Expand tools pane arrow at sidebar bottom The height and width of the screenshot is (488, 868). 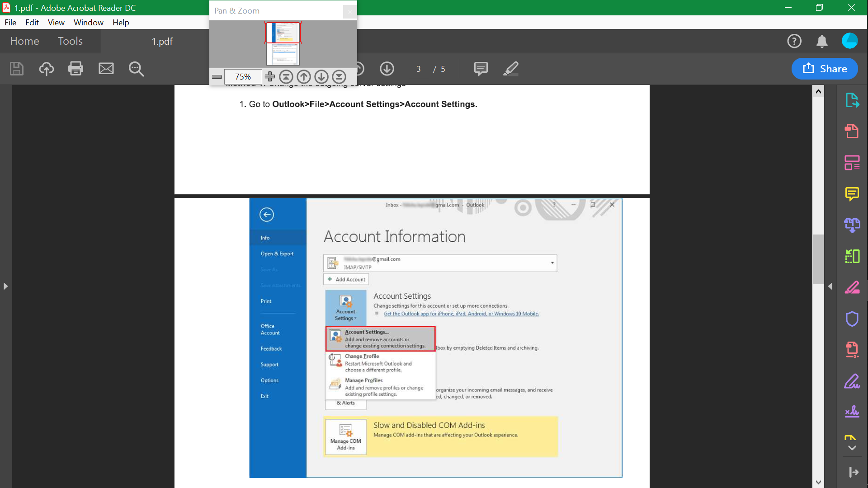click(854, 472)
